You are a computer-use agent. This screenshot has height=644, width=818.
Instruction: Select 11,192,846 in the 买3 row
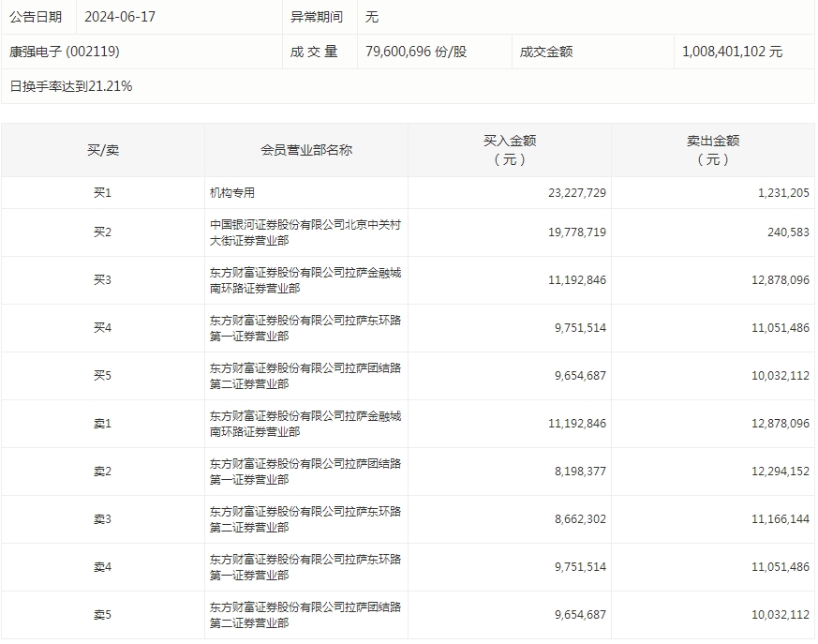point(577,279)
